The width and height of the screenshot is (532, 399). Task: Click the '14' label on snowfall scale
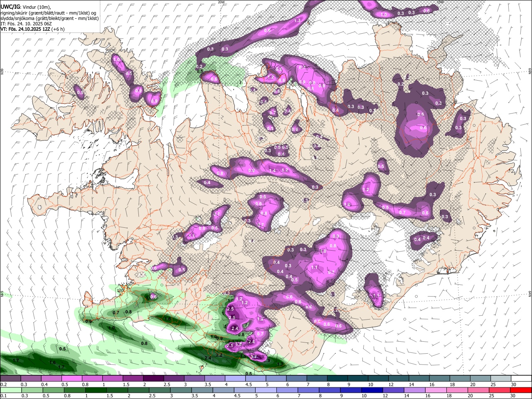point(411,384)
